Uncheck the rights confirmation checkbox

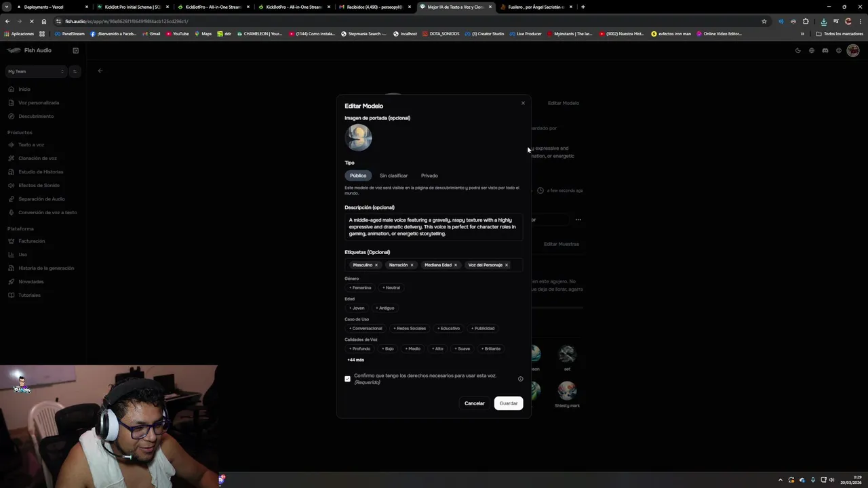coord(348,379)
